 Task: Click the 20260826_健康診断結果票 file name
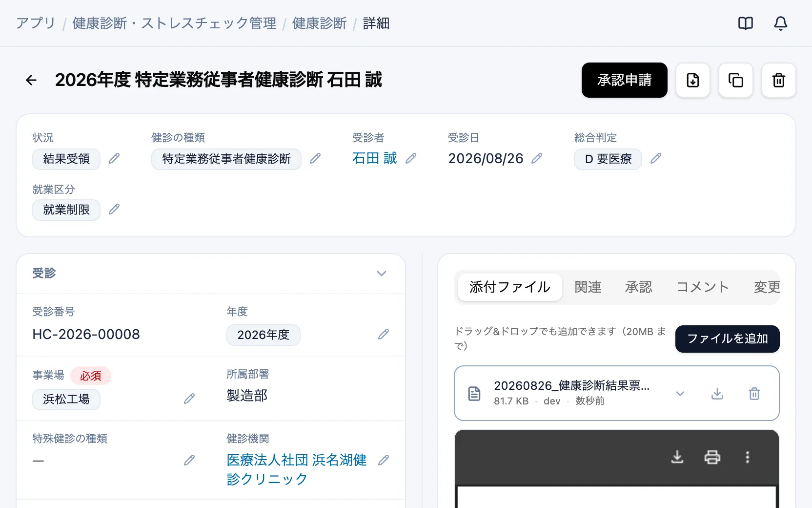point(571,386)
